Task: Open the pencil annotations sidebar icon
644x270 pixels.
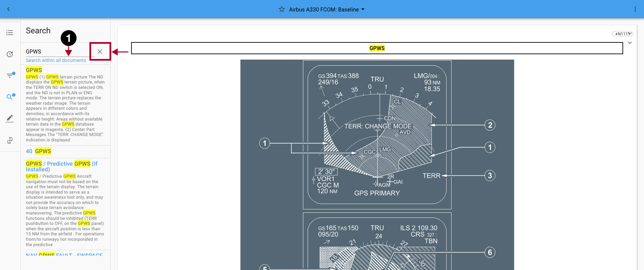Action: 10,119
